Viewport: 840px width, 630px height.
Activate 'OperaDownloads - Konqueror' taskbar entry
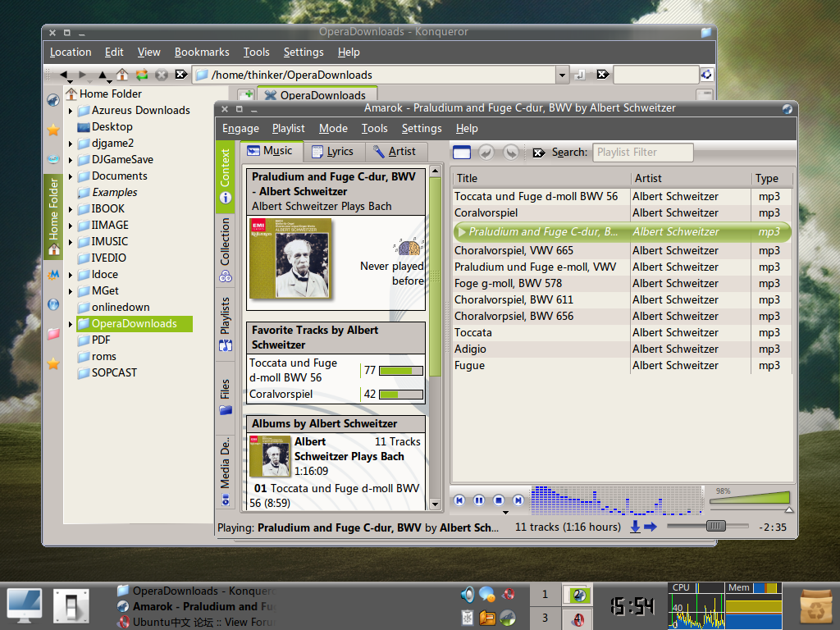pos(196,591)
